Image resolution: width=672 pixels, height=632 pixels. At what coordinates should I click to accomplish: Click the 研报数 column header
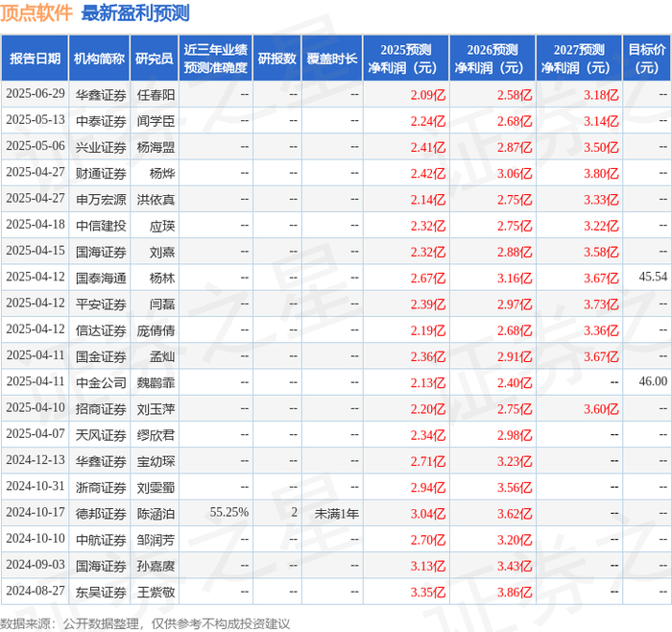pos(276,59)
